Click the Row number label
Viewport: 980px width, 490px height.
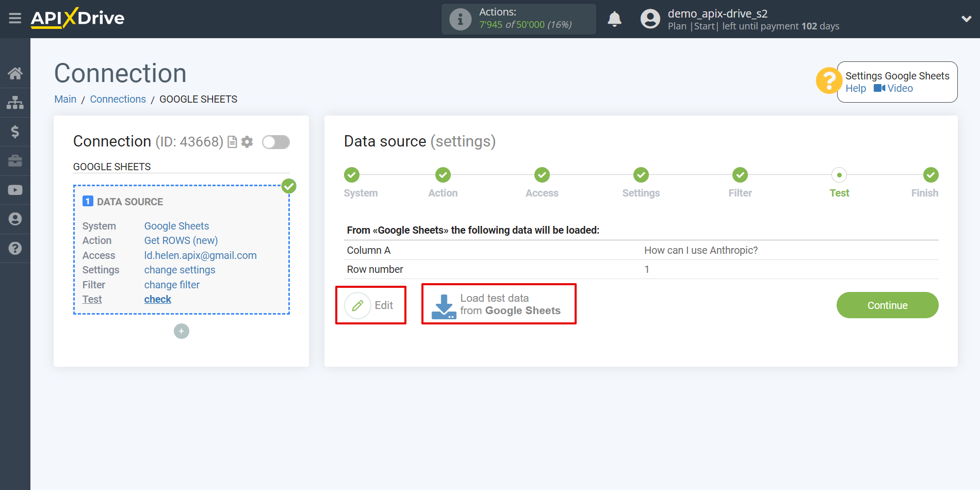point(375,269)
